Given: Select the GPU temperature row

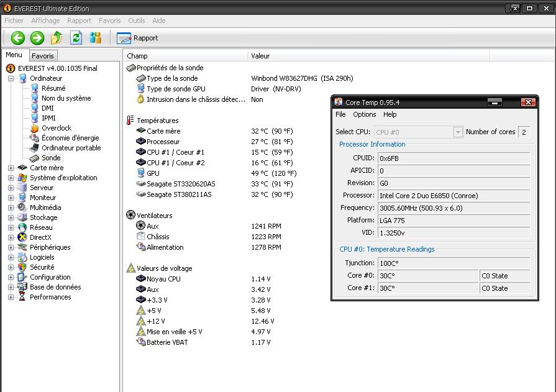Looking at the screenshot, I should (x=153, y=173).
